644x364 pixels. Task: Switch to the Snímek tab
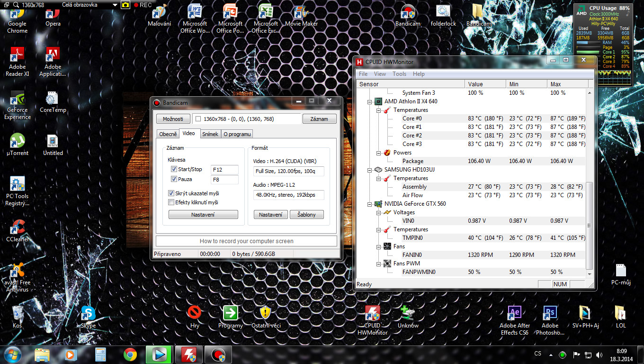pos(210,134)
